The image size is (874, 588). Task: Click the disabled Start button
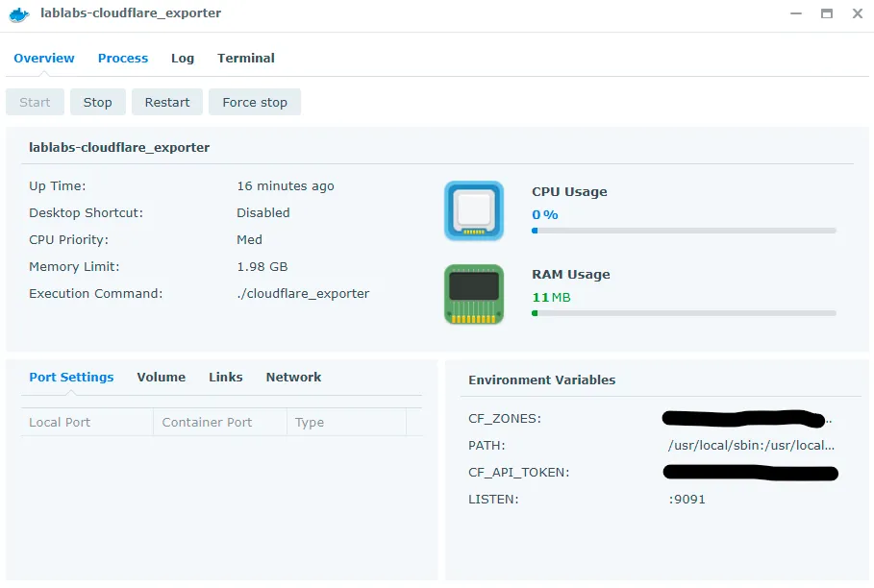coord(36,102)
